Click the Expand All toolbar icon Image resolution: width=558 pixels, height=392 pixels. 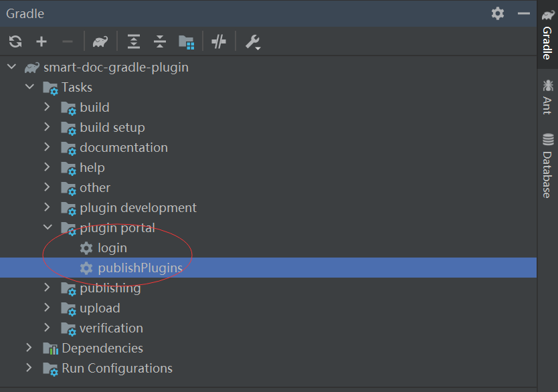tap(134, 41)
